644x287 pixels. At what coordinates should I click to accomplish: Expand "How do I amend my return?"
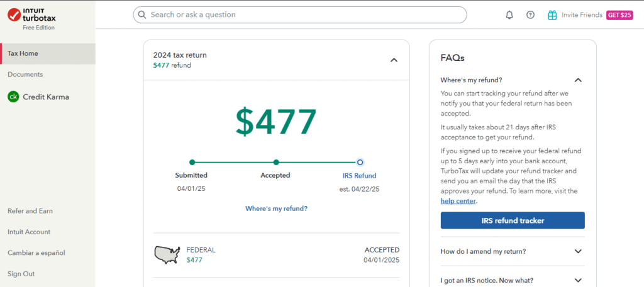pos(578,251)
